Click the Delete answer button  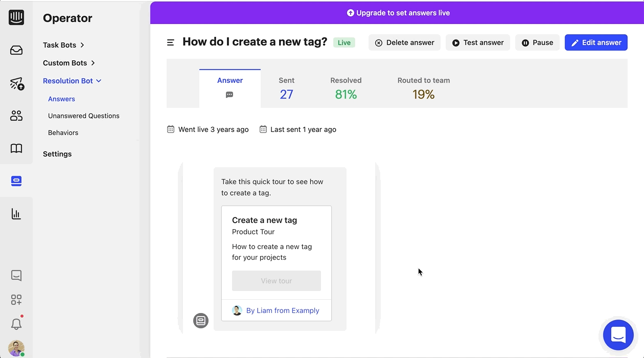404,42
